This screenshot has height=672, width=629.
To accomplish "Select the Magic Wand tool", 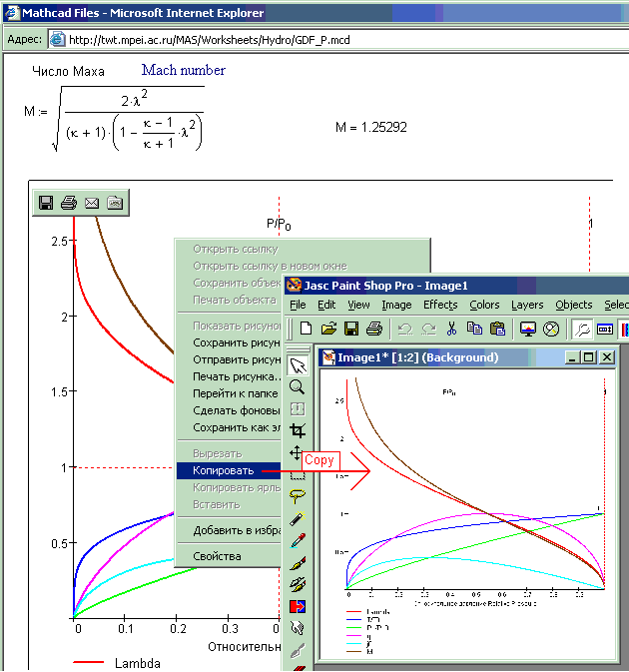I will [x=298, y=518].
